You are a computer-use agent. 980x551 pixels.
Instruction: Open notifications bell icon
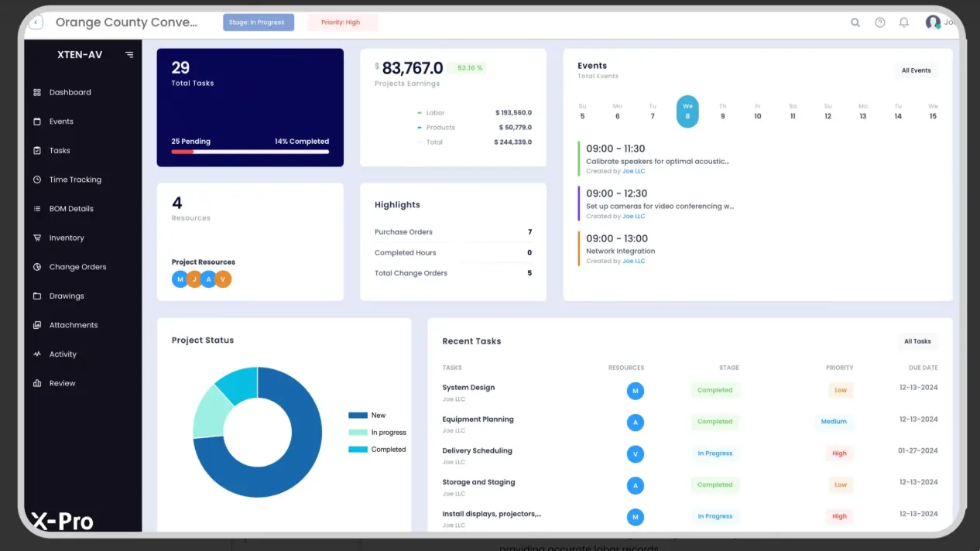[904, 22]
